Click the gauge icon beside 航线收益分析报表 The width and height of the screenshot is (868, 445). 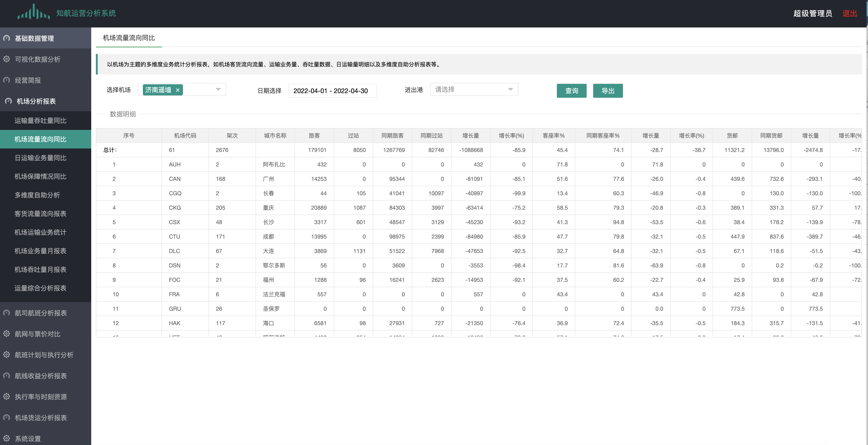point(7,376)
